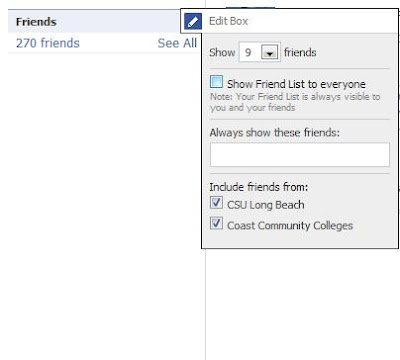
Task: Click the Always show these friends text box
Action: point(300,155)
